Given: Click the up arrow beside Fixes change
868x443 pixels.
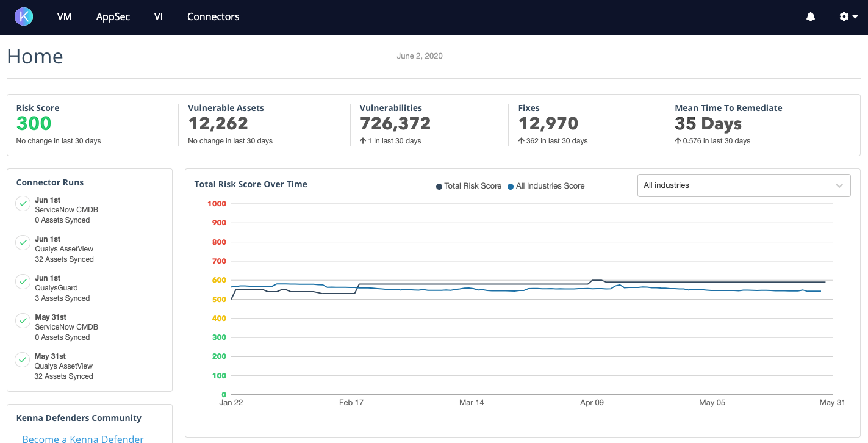Looking at the screenshot, I should [x=522, y=141].
